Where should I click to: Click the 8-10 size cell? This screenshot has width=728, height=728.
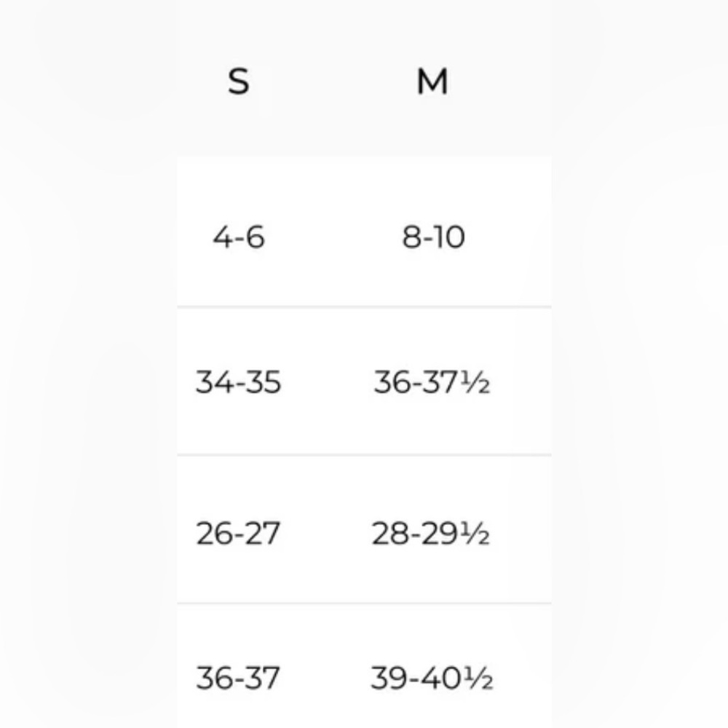pos(433,237)
